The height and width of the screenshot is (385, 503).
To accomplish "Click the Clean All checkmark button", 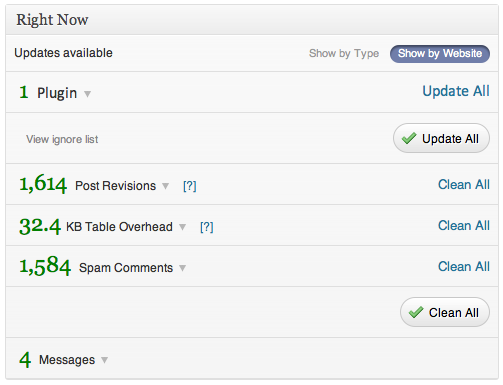I will click(445, 312).
